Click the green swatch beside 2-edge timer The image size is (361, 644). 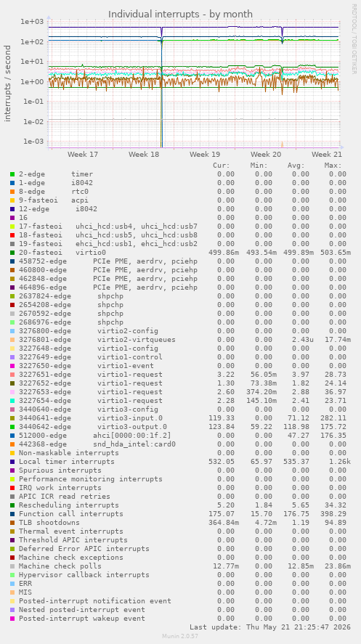12,174
